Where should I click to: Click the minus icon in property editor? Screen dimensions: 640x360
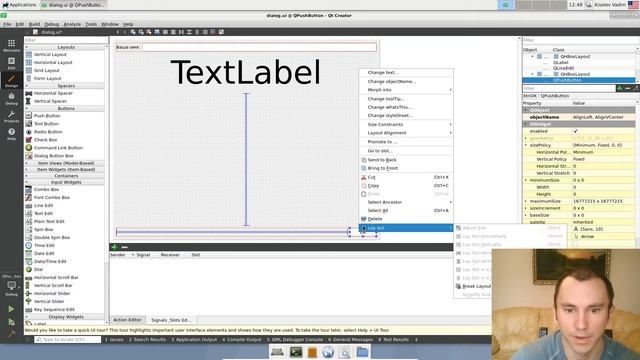point(627,88)
